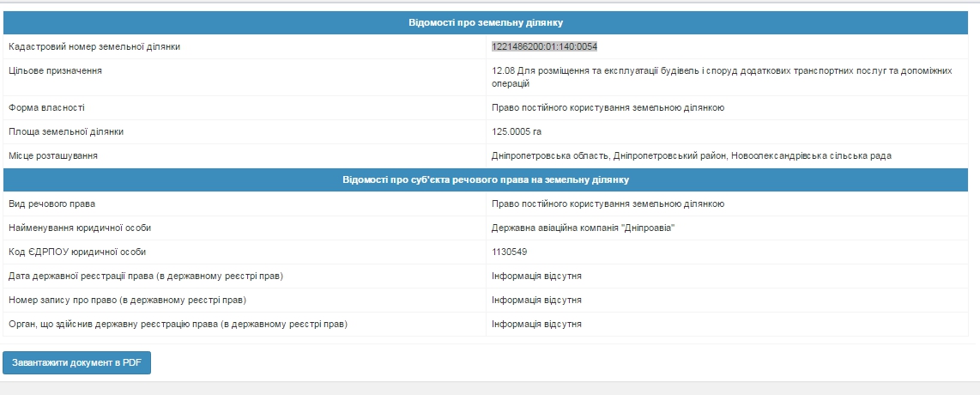Click the area value 125.0005 га
The image size is (980, 395).
click(x=517, y=132)
